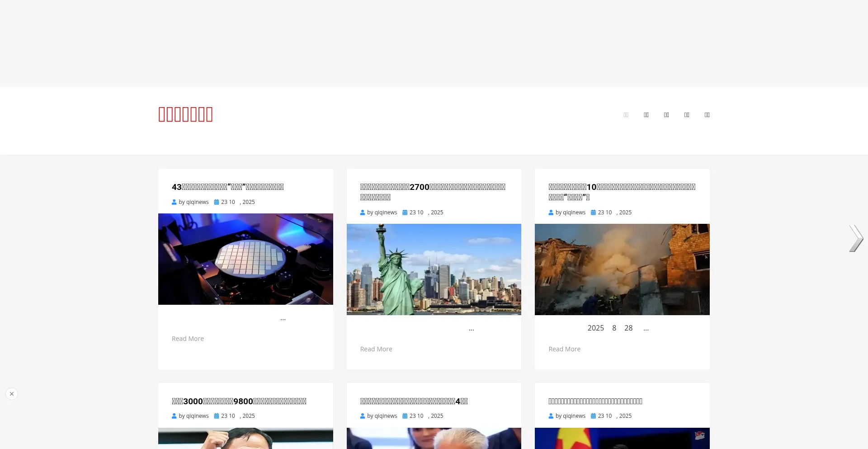Click the author icon on the Statue of Liberty article
Screen dimensions: 868x449
click(x=363, y=213)
